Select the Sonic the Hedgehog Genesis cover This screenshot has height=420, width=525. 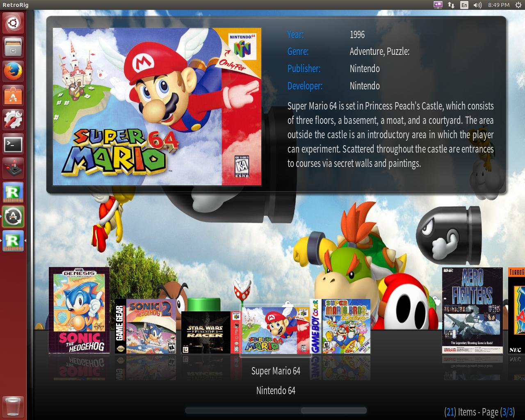[x=79, y=310]
